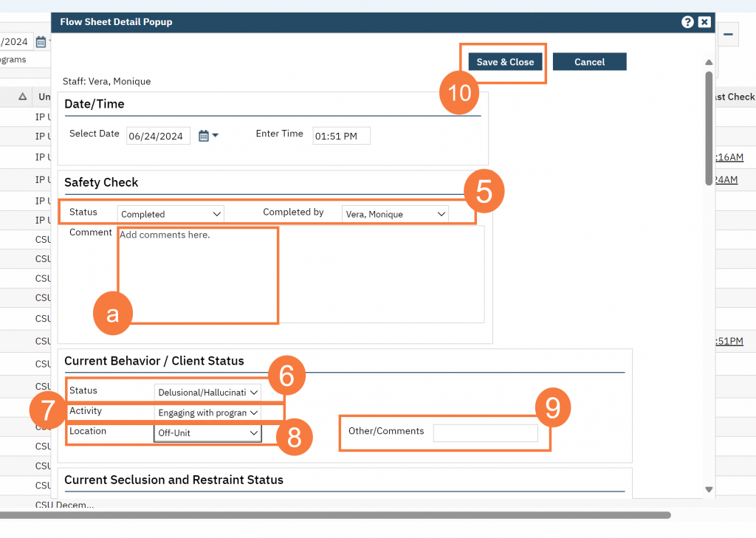Click the Enter Time field showing 01:51 PM
The image size is (756, 538).
tap(341, 136)
